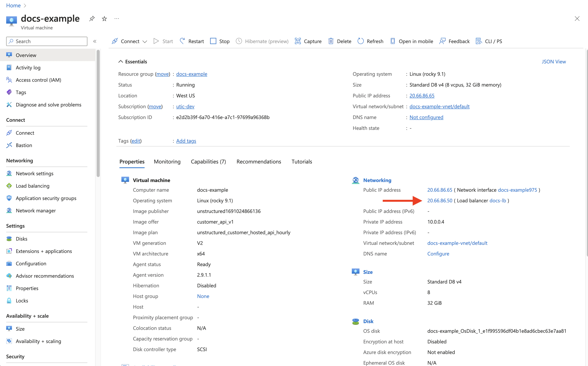Switch to the Capabilities (7) tab

pos(208,162)
